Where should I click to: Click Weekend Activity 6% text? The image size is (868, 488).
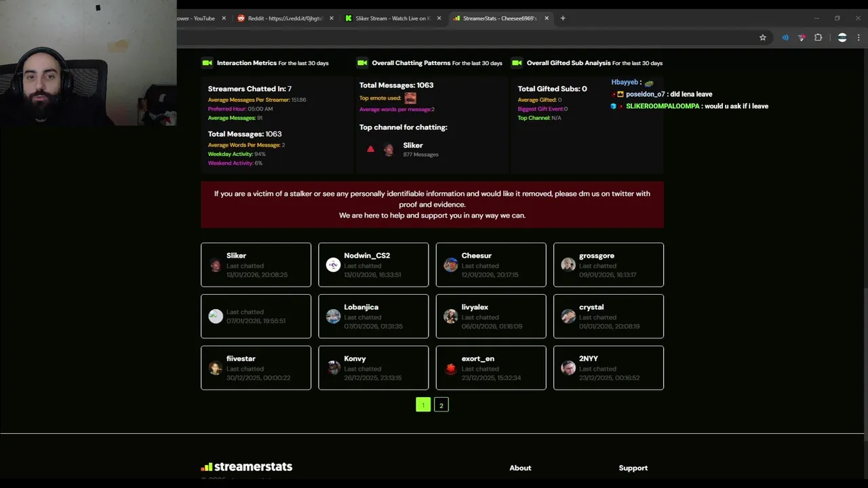[x=235, y=163]
